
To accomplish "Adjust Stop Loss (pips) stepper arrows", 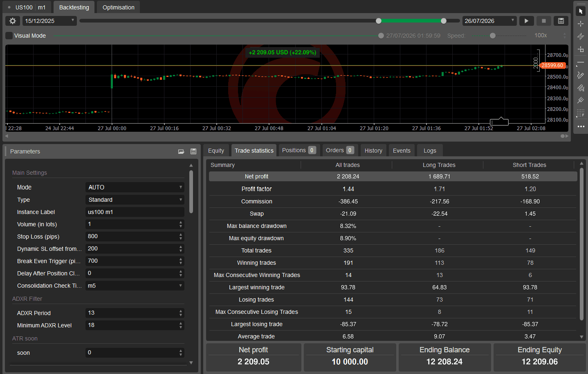I will click(181, 237).
